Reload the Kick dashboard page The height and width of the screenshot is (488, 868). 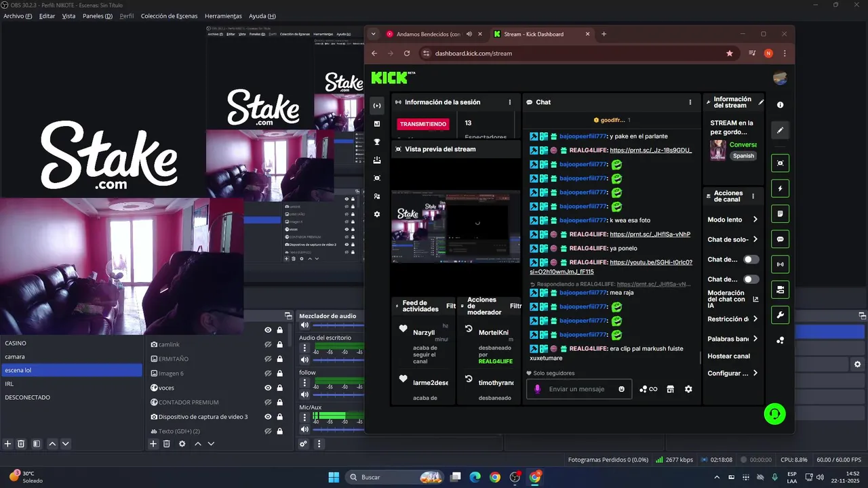[407, 53]
